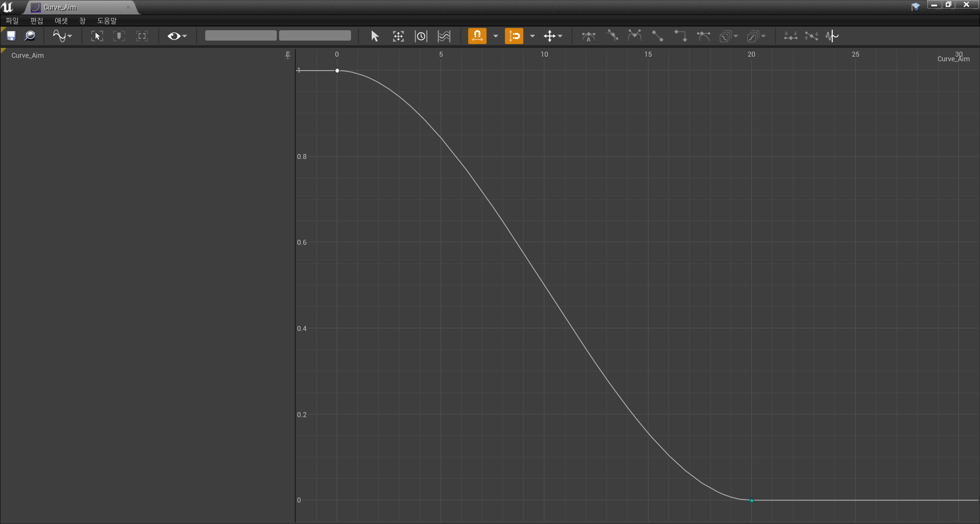Select the retime tool icon
This screenshot has width=980, height=524.
421,36
